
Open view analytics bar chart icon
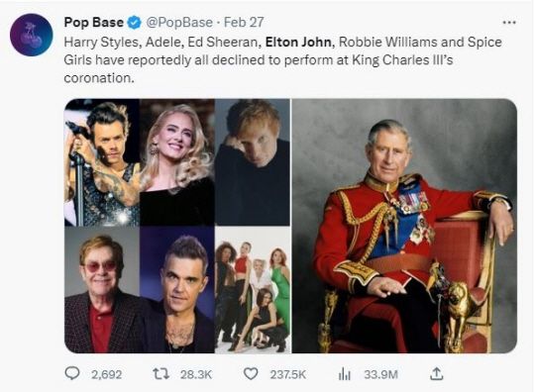pyautogui.click(x=344, y=374)
